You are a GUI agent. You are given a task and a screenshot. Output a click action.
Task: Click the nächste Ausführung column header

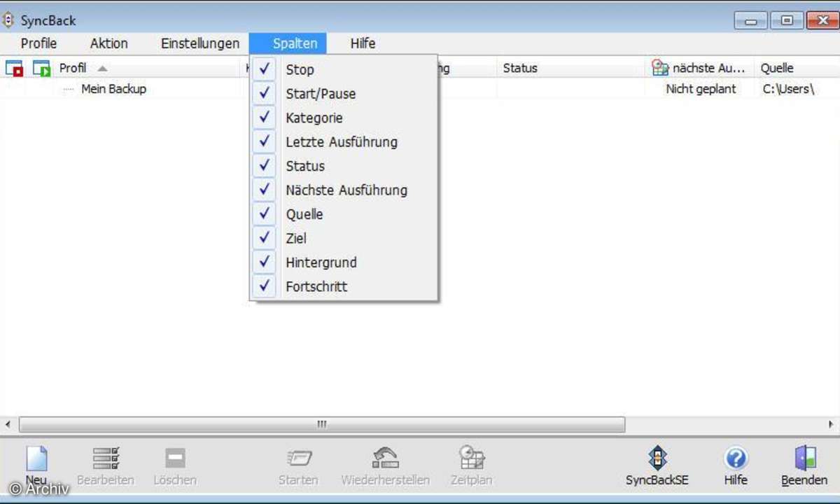[701, 68]
